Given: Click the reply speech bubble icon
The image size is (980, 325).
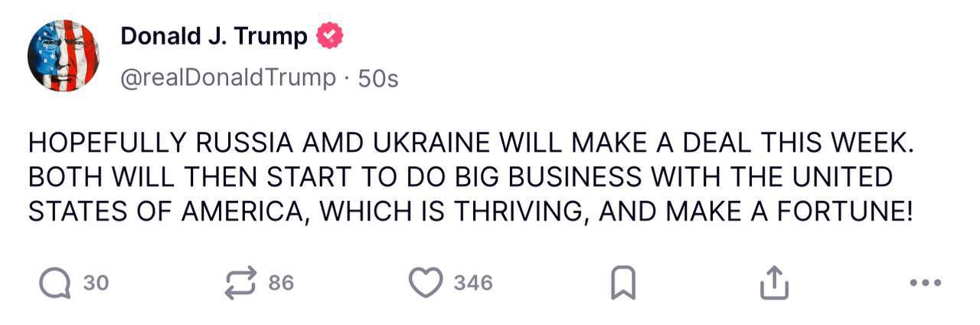Looking at the screenshot, I should (x=54, y=283).
